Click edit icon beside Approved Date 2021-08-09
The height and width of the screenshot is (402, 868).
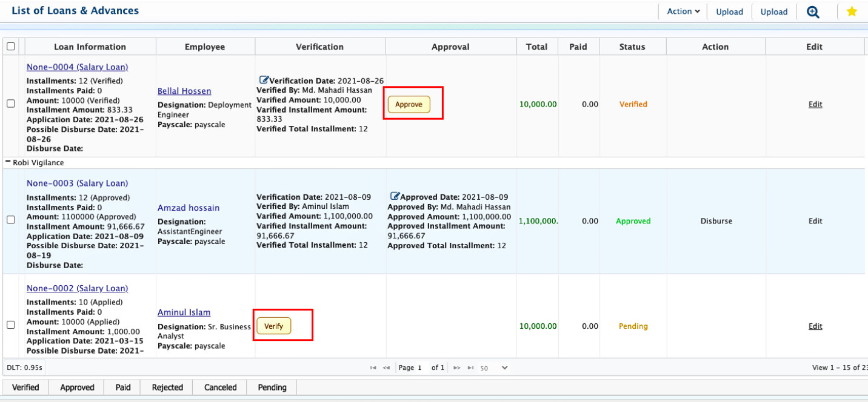(x=395, y=197)
